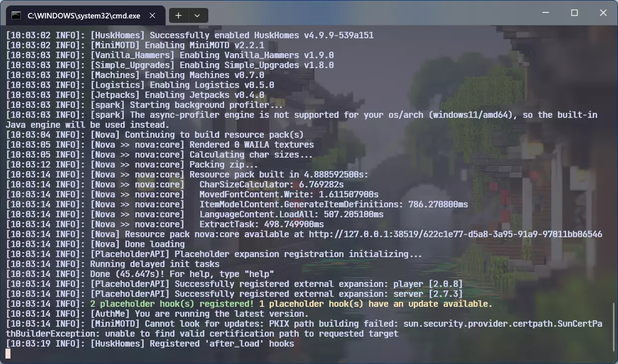
Task: Click the "Successfully enabled HuskHomes v4.9.9-539a151" line
Action: tap(262, 35)
